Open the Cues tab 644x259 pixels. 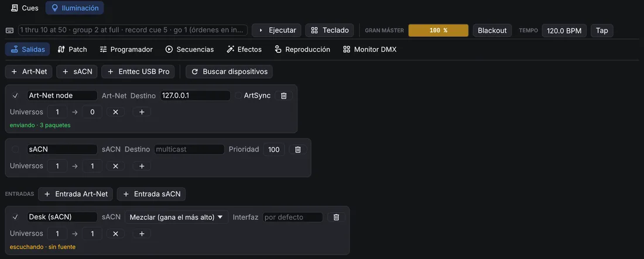point(24,8)
